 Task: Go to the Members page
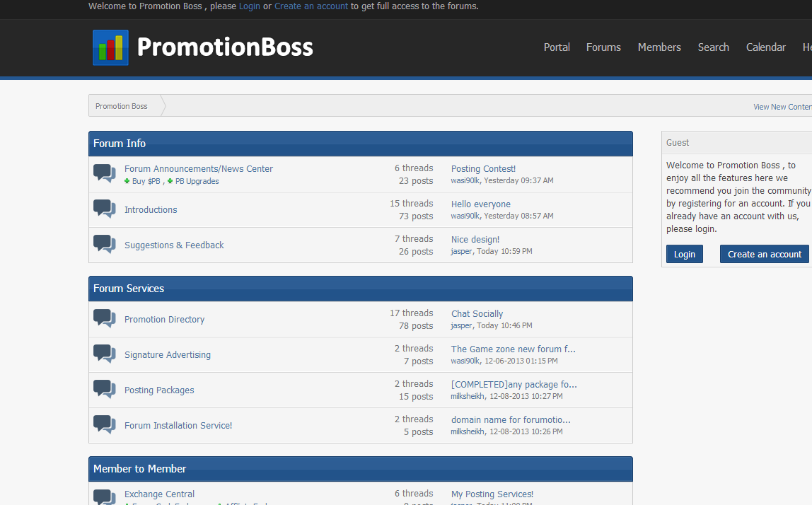click(x=659, y=47)
